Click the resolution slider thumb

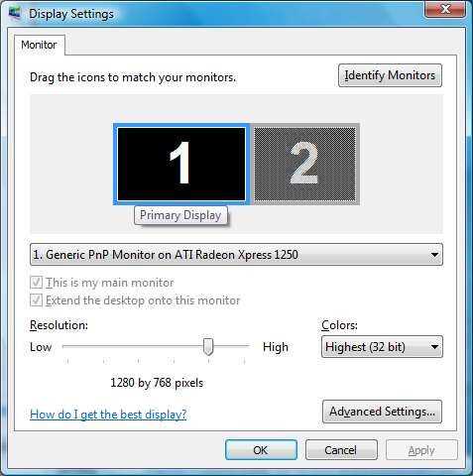[208, 346]
